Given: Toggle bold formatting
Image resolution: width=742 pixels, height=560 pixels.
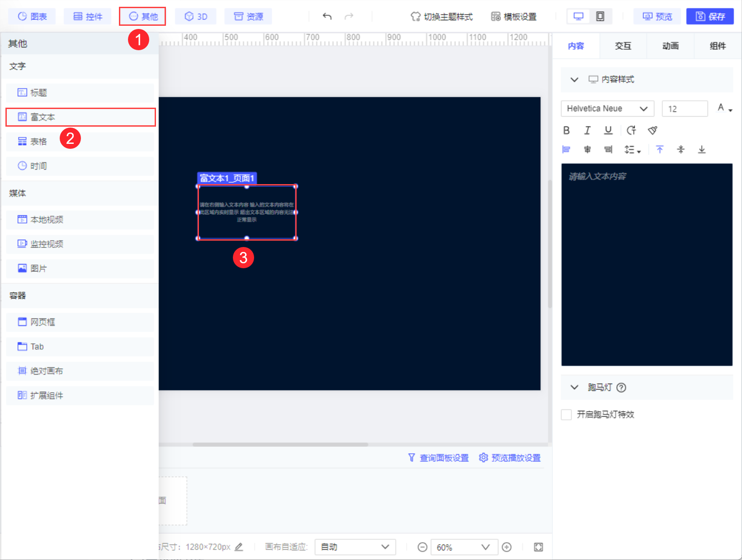Looking at the screenshot, I should [x=567, y=131].
